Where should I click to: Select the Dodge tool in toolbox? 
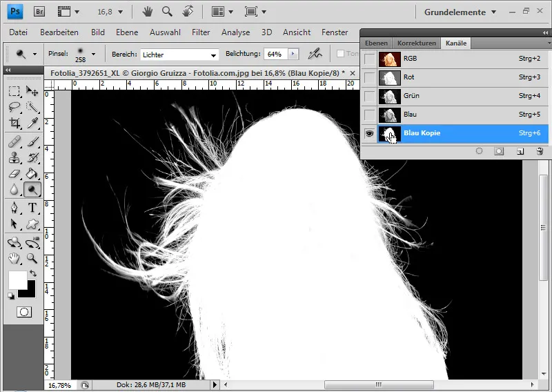(32, 190)
